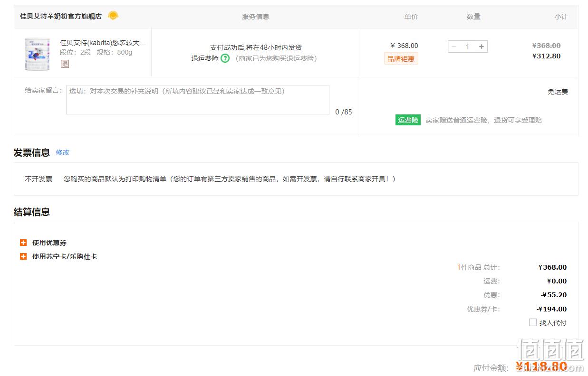Screen dimensions: 588x376
Task: Click the subtotal ¥312.80 price
Action: (546, 56)
